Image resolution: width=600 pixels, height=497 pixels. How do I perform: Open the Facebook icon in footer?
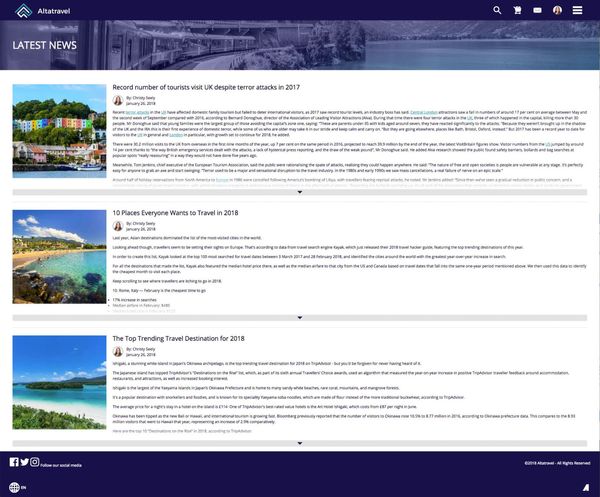[x=14, y=462]
